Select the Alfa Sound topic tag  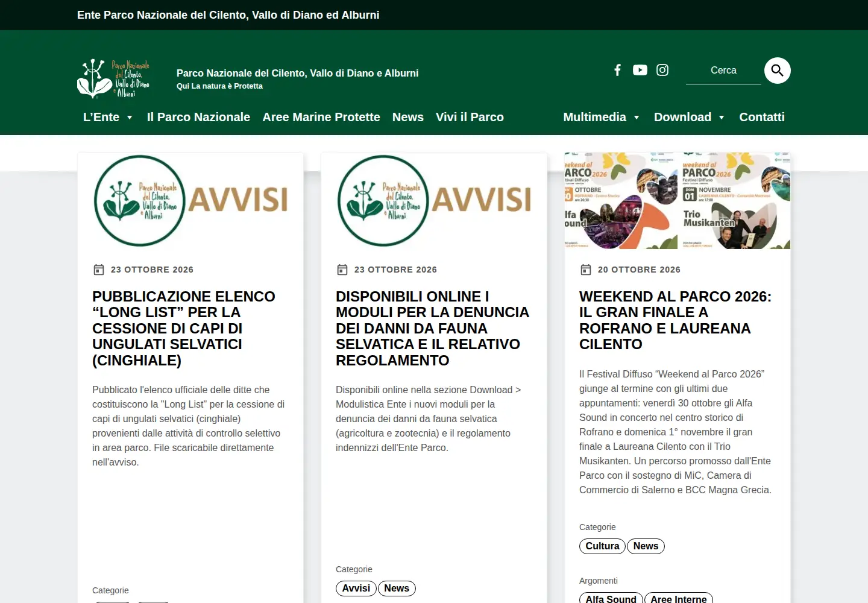pyautogui.click(x=611, y=598)
